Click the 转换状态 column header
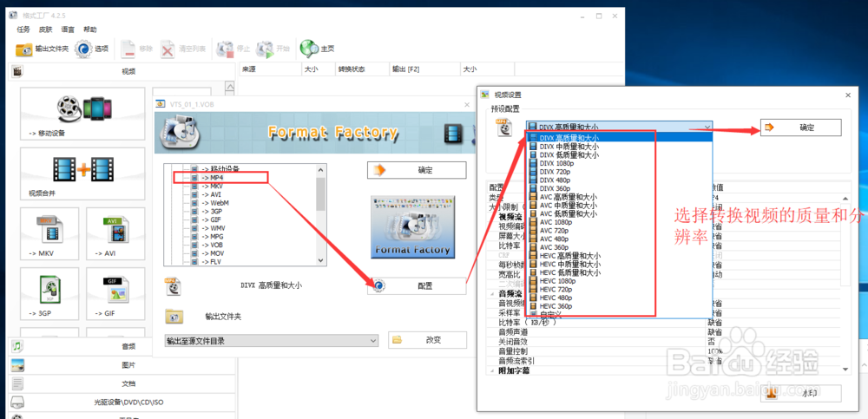Screen dimensions: 868x419 point(361,69)
